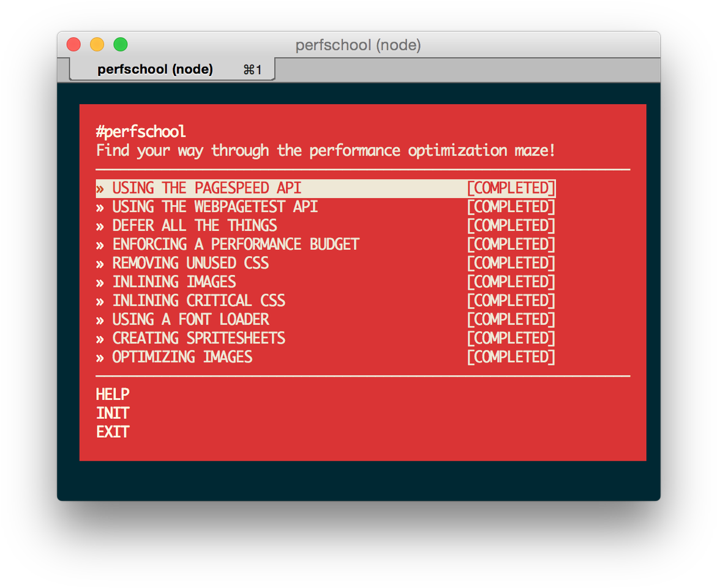This screenshot has width=717, height=588.
Task: Click the ⌘1 shortcut label on the tab
Action: click(252, 70)
